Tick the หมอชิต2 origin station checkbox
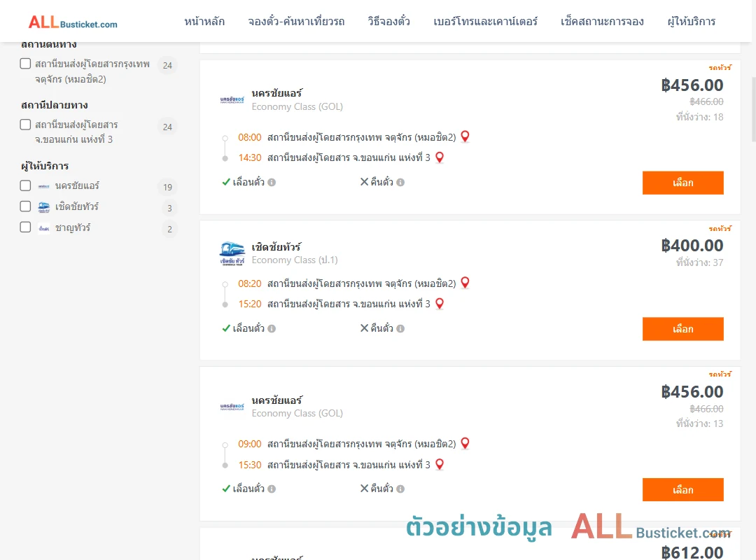 pyautogui.click(x=26, y=64)
